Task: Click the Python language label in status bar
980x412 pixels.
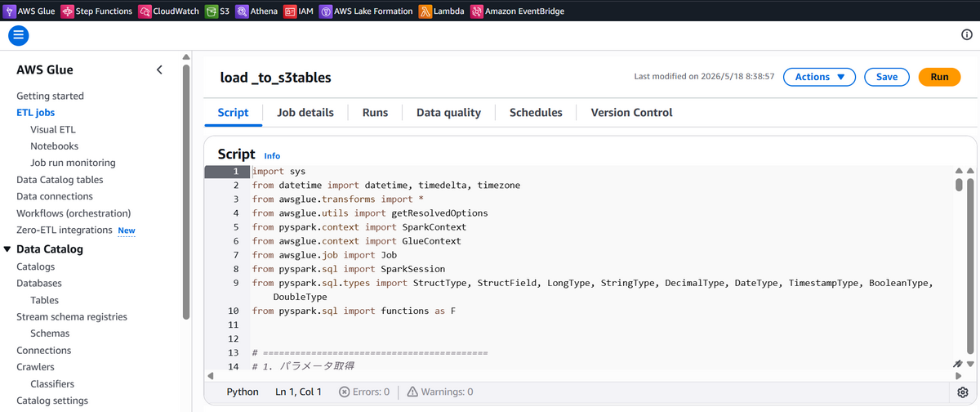Action: click(x=243, y=392)
